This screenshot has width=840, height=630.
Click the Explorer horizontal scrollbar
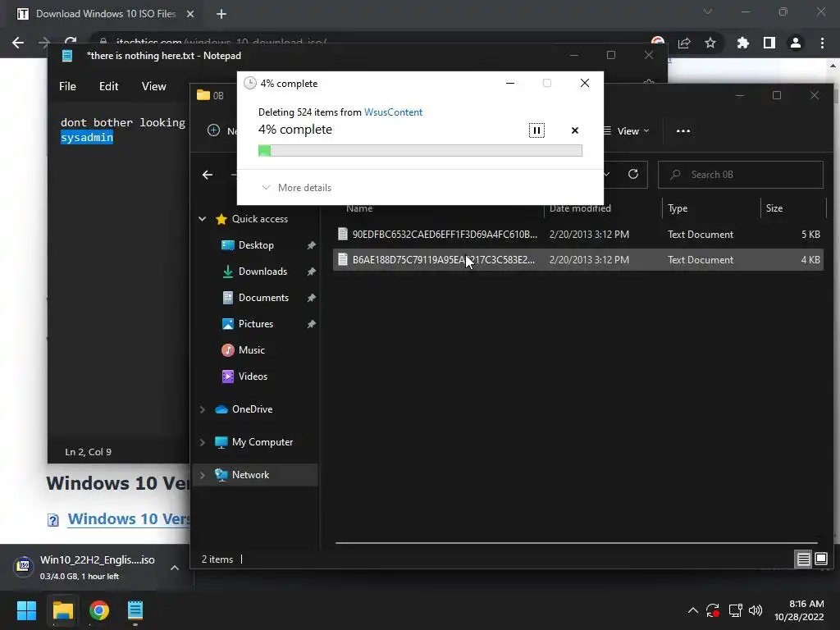pyautogui.click(x=577, y=543)
